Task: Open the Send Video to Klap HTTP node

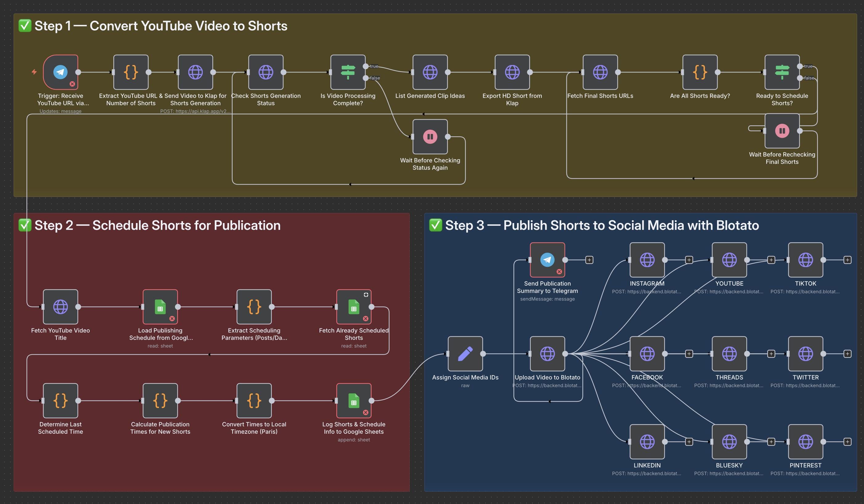Action: coord(195,72)
